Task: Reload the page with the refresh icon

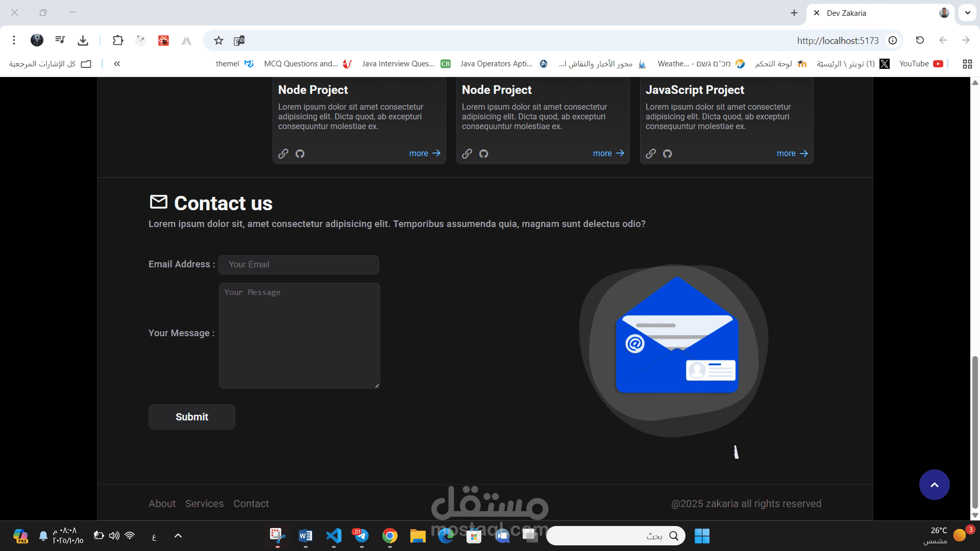Action: click(920, 40)
